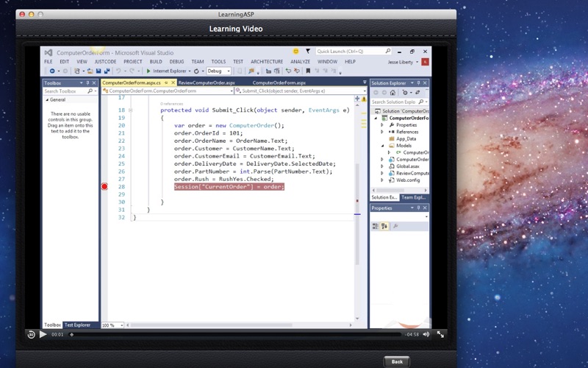This screenshot has height=368, width=588.
Task: Toggle auto-hide pin on Solution Explorer
Action: pos(418,83)
